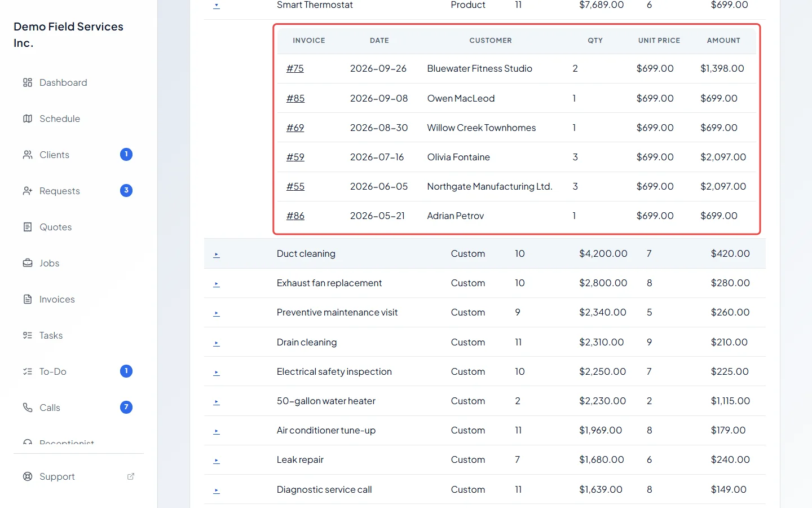Click the To-Do badge showing 1
The image size is (812, 508).
pyautogui.click(x=126, y=371)
